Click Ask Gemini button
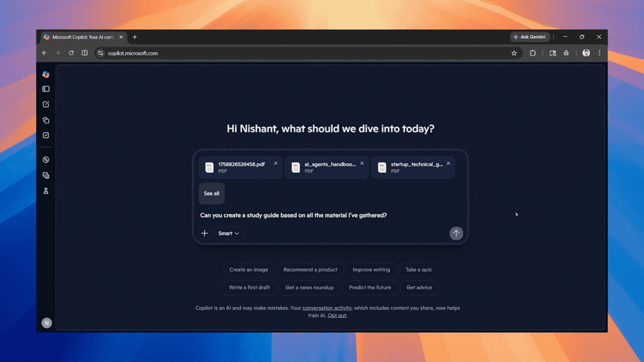Image resolution: width=644 pixels, height=362 pixels. point(530,37)
